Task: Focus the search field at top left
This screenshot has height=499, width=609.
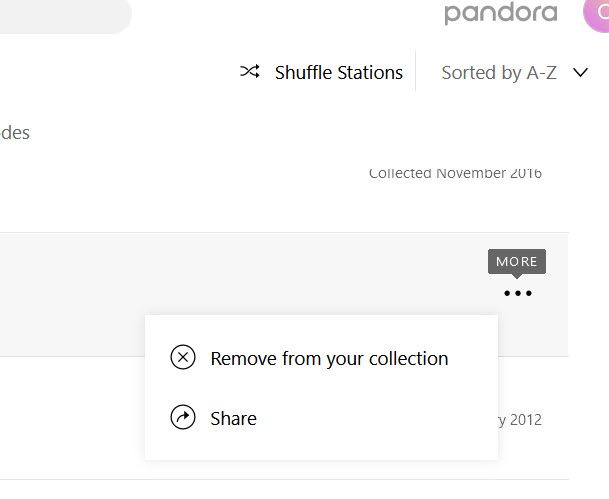Action: 62,14
